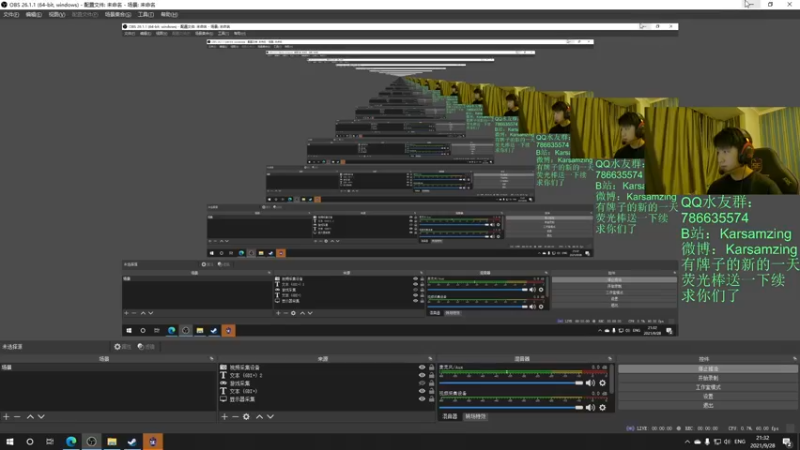Open Steam from taskbar

132,442
